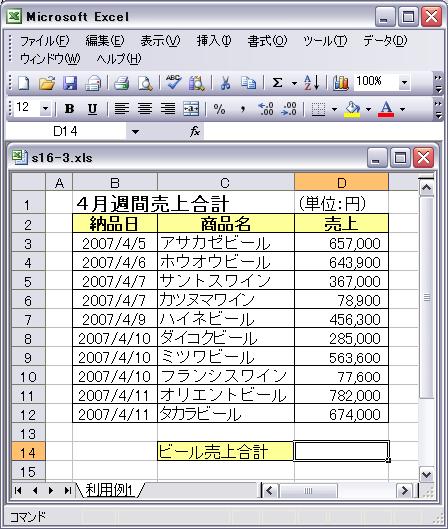The width and height of the screenshot is (448, 529).
Task: Click the Save floppy disk icon
Action: point(70,83)
